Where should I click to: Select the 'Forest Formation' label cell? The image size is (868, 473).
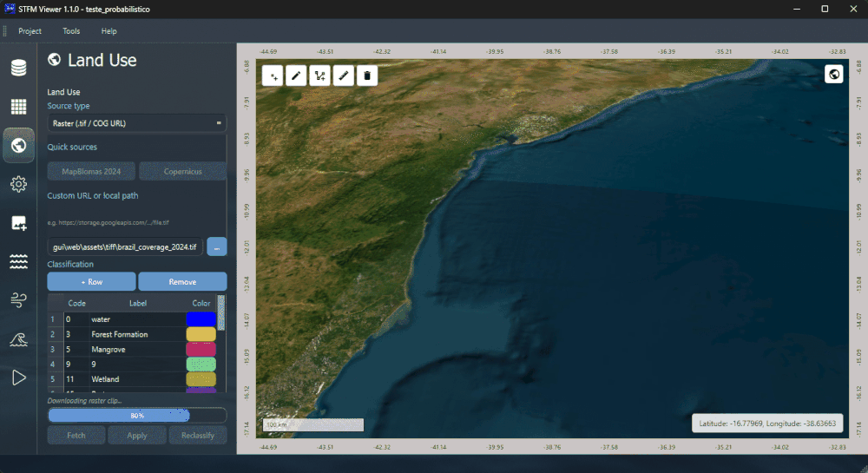click(x=137, y=334)
